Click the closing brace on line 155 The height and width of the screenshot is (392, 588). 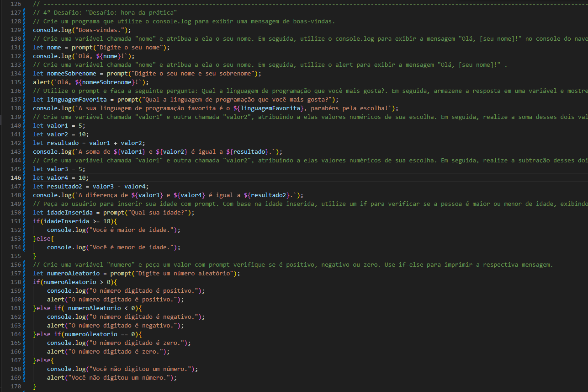[35, 256]
